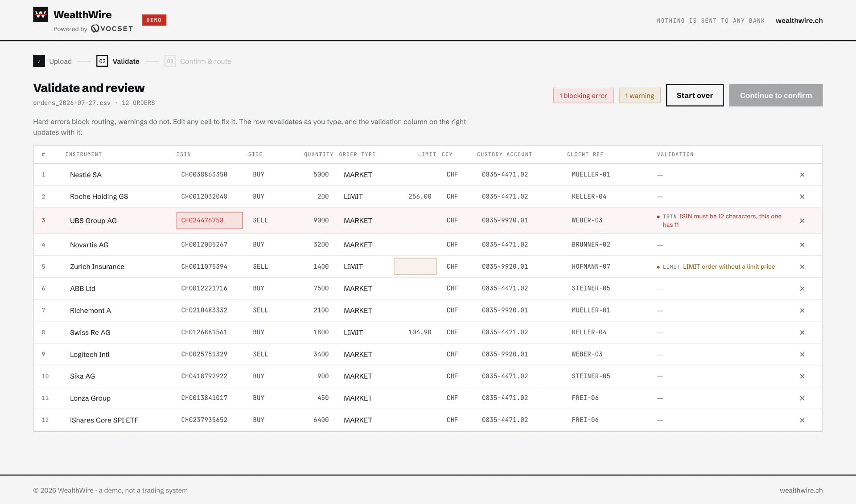Screen dimensions: 856x504
Task: Remove the Richemont A order row
Action: (802, 311)
